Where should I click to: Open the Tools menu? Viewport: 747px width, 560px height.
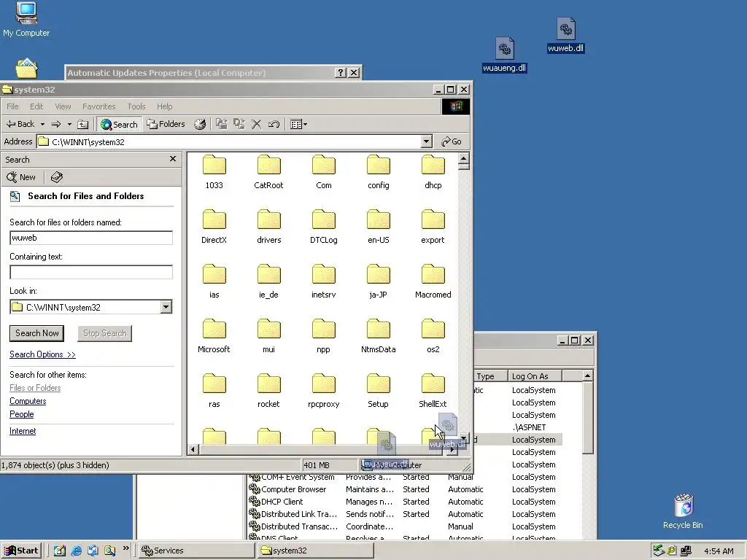coord(136,106)
